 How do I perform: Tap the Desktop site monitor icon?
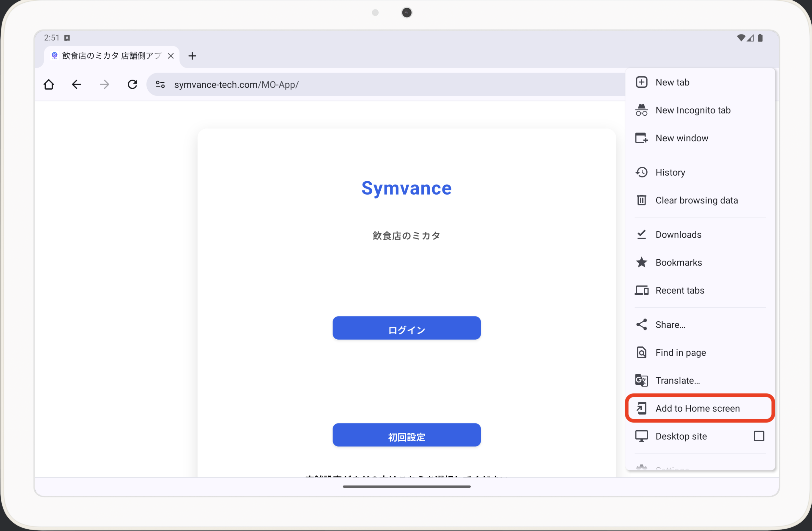click(x=641, y=436)
